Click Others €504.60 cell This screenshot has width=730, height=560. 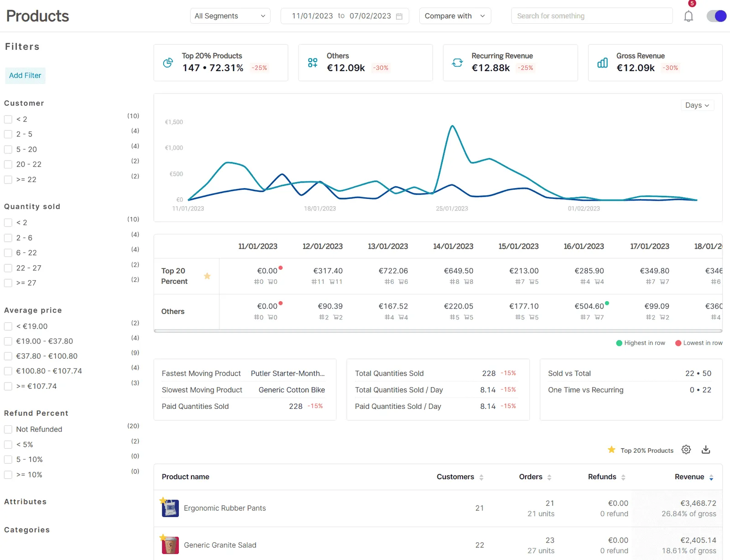pyautogui.click(x=589, y=306)
